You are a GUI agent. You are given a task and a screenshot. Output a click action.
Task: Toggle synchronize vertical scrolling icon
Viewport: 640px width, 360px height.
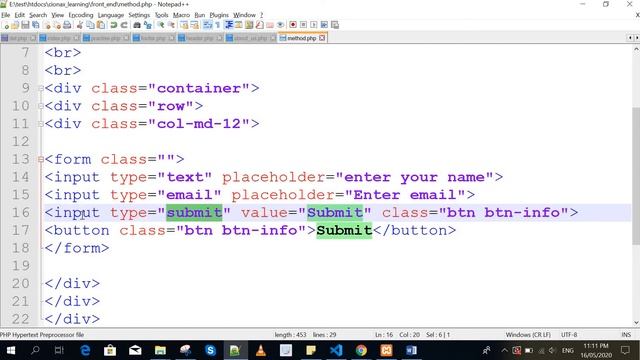click(x=184, y=25)
